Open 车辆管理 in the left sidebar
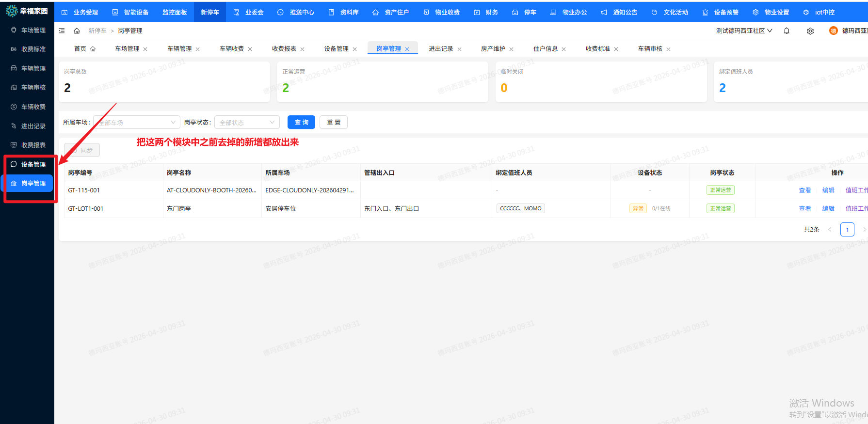The width and height of the screenshot is (868, 424). pos(28,68)
